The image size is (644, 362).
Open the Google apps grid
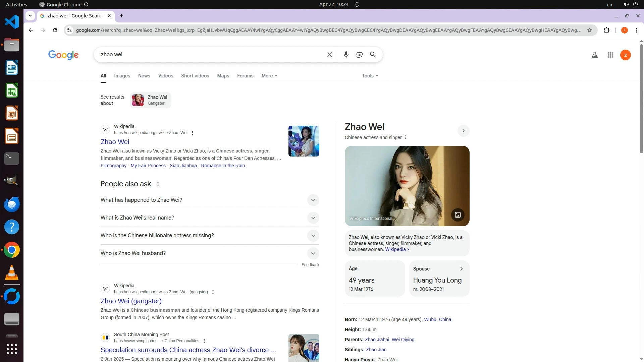pyautogui.click(x=610, y=55)
